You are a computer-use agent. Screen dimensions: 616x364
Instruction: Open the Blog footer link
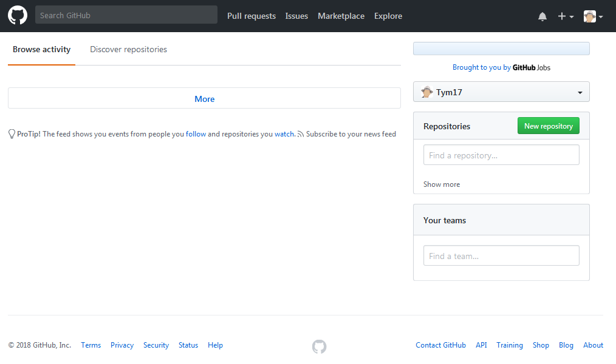click(x=566, y=345)
